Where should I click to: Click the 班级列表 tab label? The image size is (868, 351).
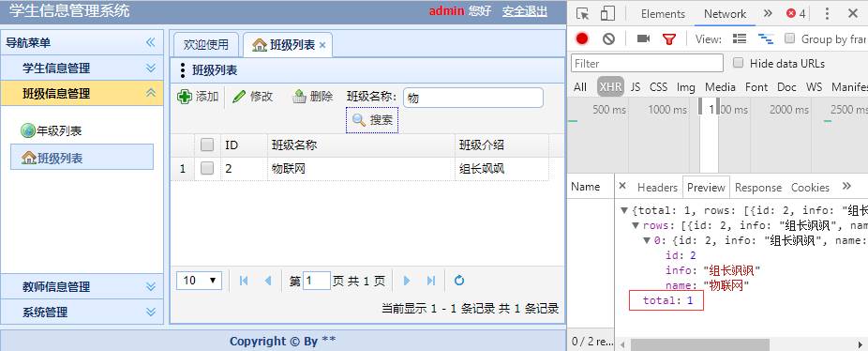coord(292,45)
